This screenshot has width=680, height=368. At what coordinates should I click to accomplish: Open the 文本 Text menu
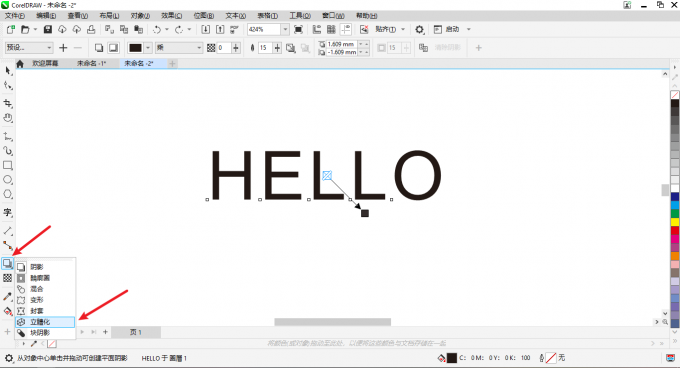(x=235, y=16)
